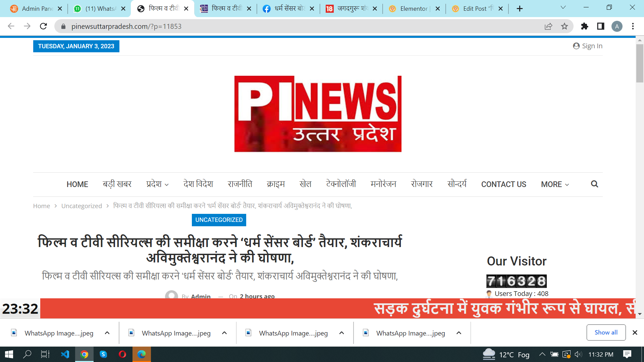Switch to the Elementor tab
This screenshot has width=644, height=362.
pos(414,9)
